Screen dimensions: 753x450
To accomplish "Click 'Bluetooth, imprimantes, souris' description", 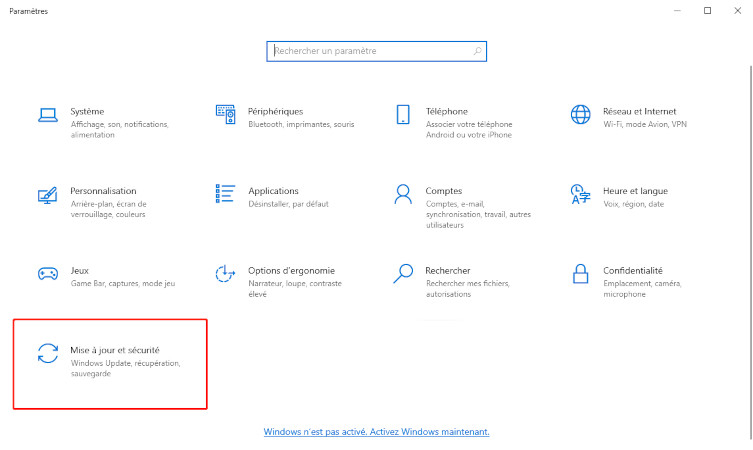I will coord(301,124).
